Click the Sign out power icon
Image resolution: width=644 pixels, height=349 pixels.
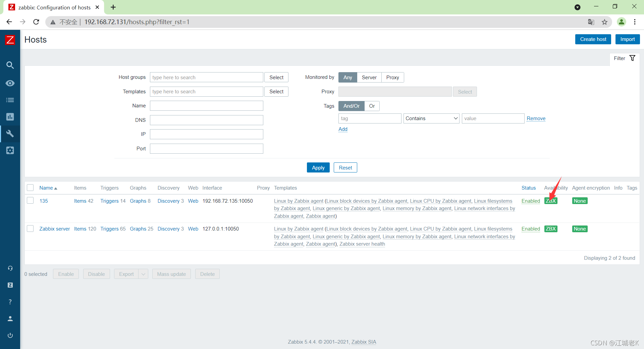10,335
